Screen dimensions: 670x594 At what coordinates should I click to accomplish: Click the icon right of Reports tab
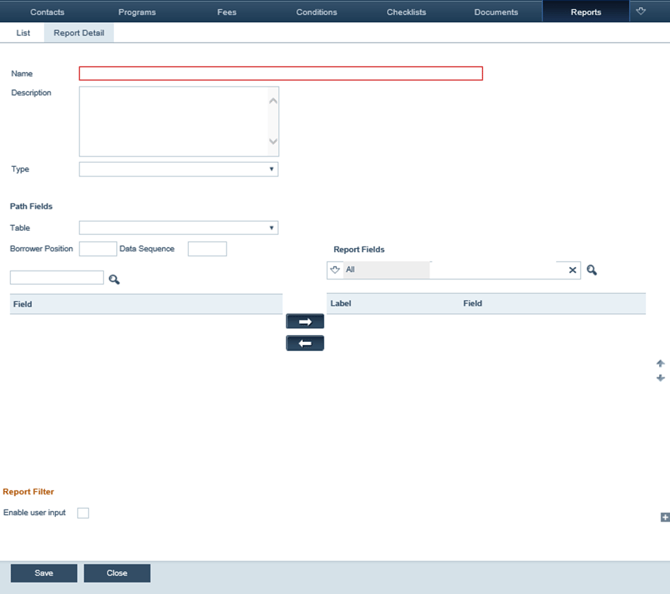pos(641,11)
